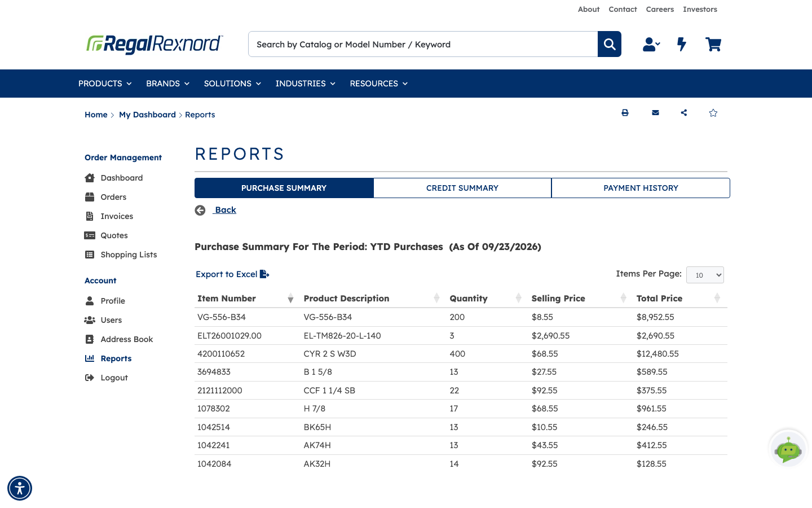Switch to the Purchase Summary tab

coord(284,188)
